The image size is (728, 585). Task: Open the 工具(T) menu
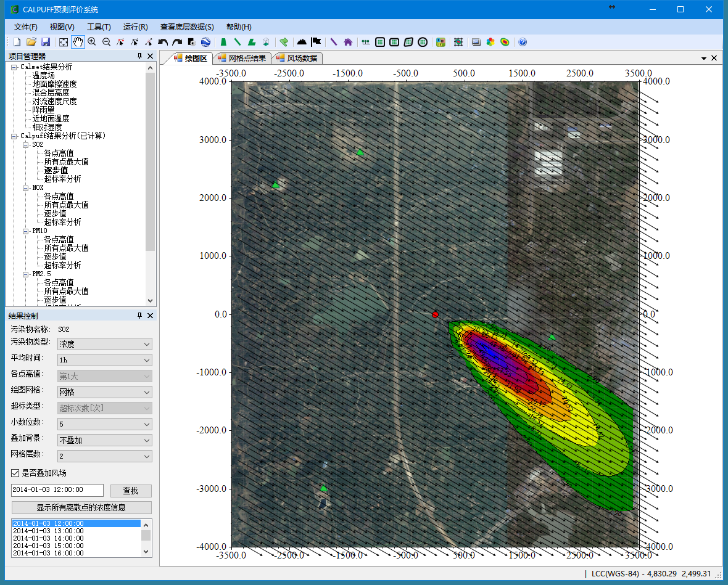(x=99, y=27)
